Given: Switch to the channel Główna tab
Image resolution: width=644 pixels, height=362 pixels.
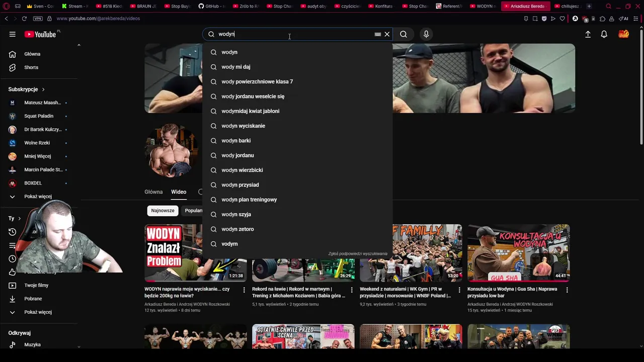Looking at the screenshot, I should [x=153, y=192].
